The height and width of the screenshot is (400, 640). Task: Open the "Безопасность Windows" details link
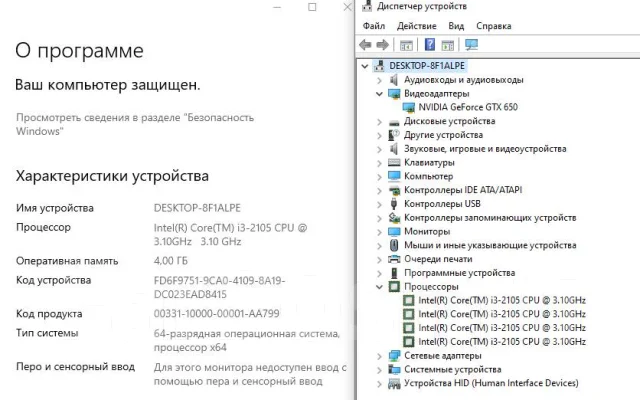tap(135, 124)
